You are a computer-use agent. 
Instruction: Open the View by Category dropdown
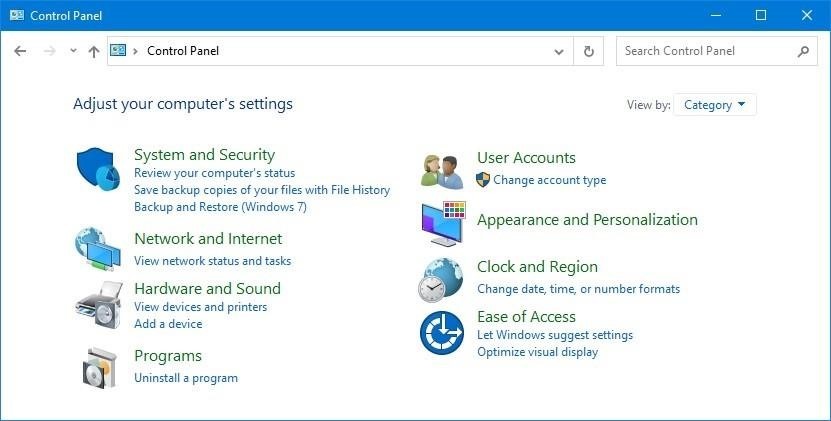click(715, 105)
